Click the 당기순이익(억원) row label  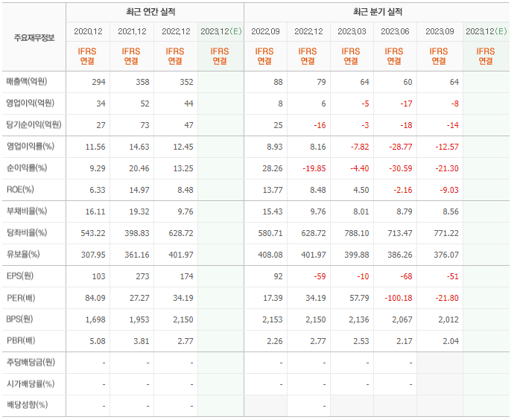34,124
